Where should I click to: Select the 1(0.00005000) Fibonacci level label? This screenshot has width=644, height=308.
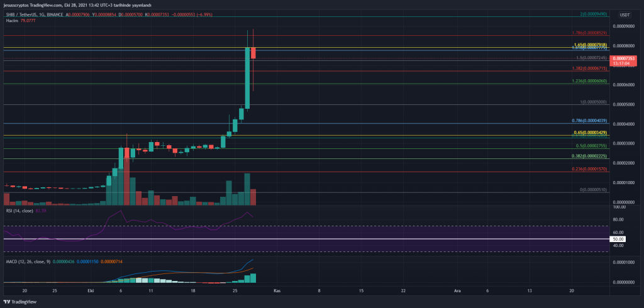[x=594, y=102]
